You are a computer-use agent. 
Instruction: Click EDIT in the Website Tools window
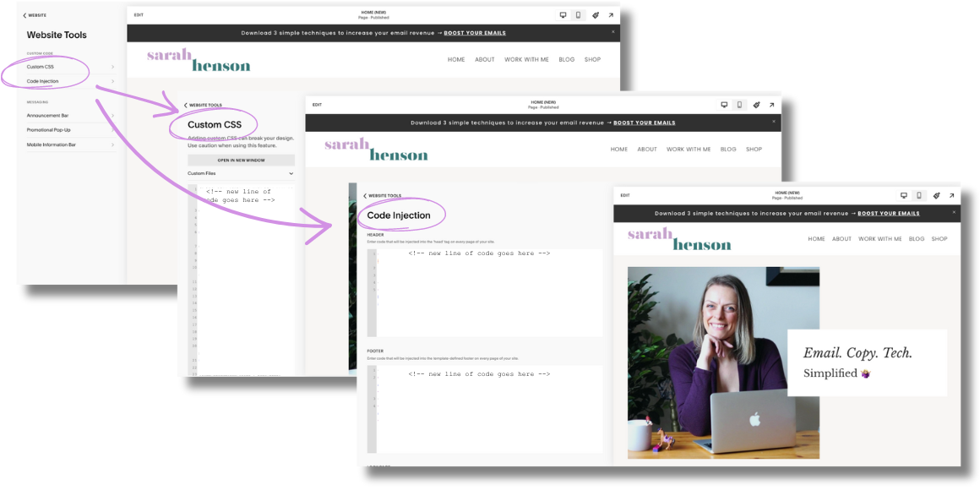point(139,15)
